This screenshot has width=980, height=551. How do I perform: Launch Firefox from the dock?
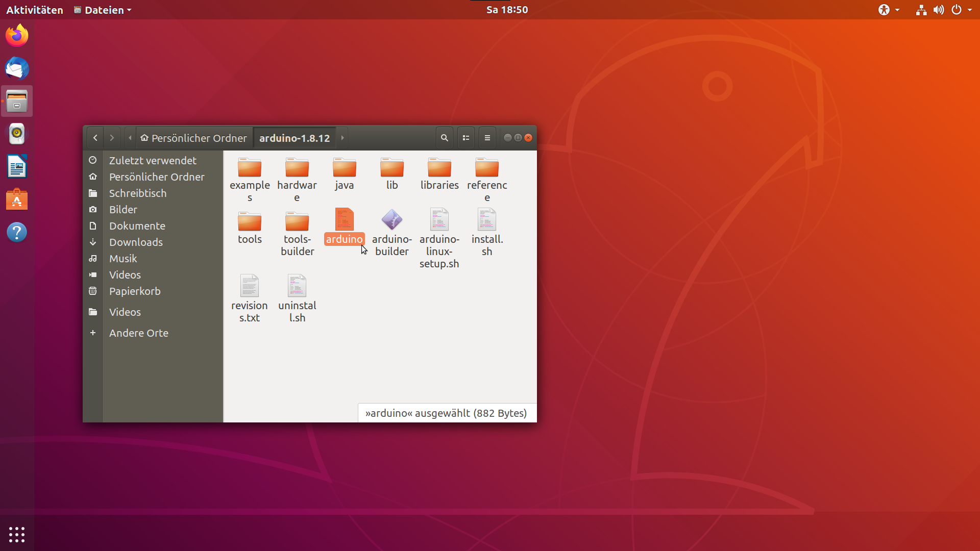tap(17, 36)
